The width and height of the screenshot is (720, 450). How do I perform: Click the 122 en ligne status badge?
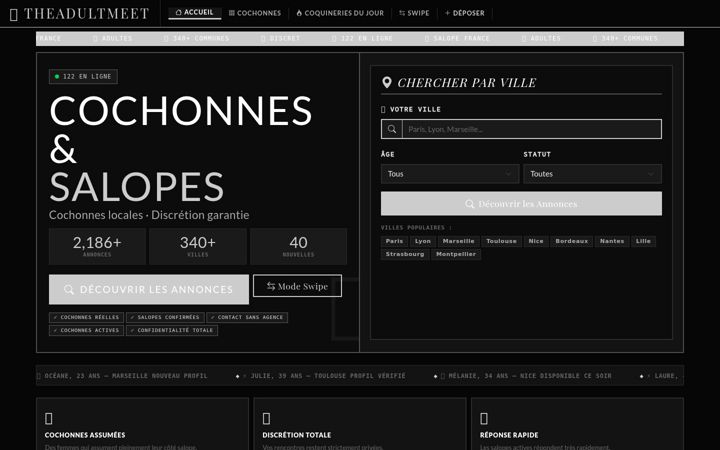click(x=83, y=77)
